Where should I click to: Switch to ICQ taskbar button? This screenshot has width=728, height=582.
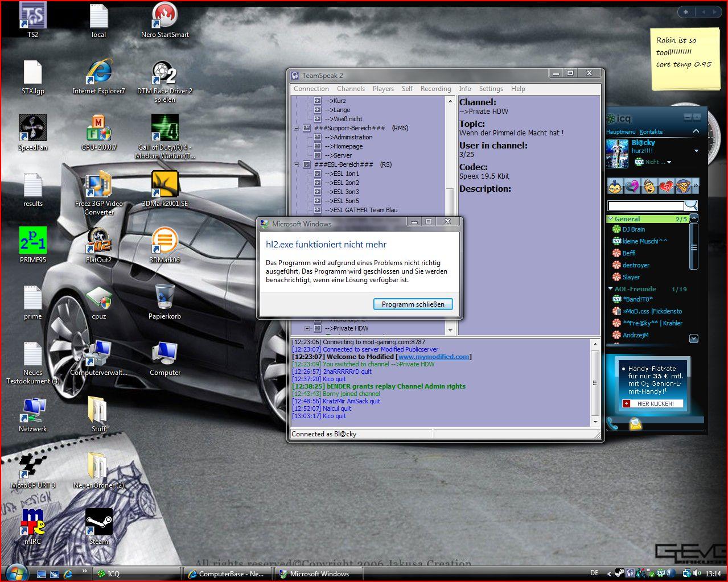tap(137, 574)
